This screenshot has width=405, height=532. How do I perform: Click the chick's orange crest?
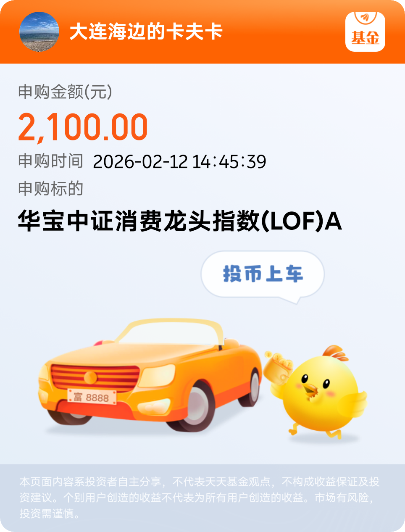[x=335, y=353]
